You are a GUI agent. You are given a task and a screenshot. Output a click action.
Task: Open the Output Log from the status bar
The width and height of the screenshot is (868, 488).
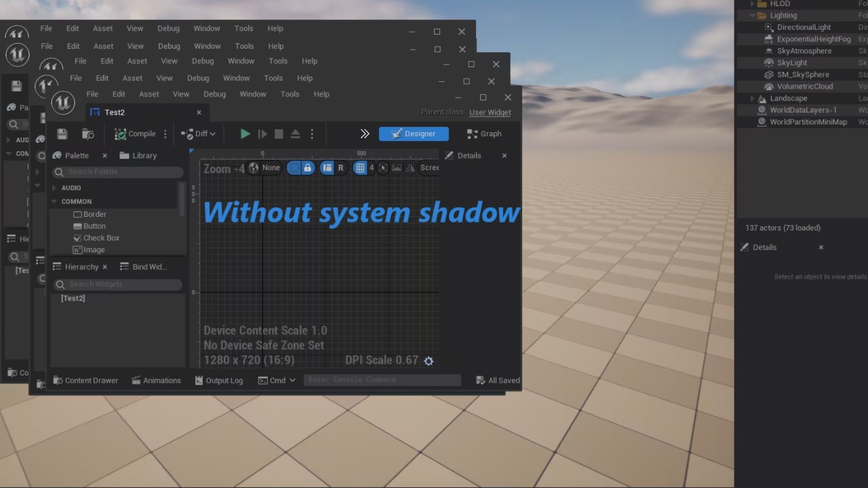click(x=218, y=380)
